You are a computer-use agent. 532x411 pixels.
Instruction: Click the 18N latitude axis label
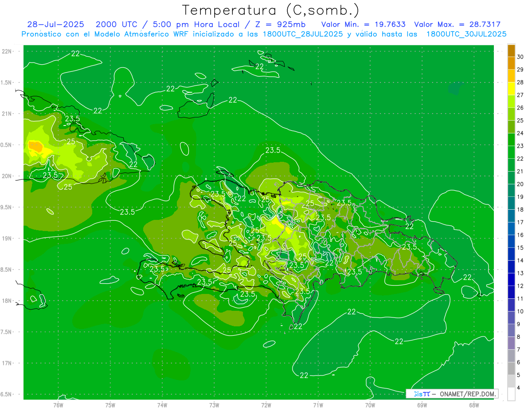coord(7,301)
